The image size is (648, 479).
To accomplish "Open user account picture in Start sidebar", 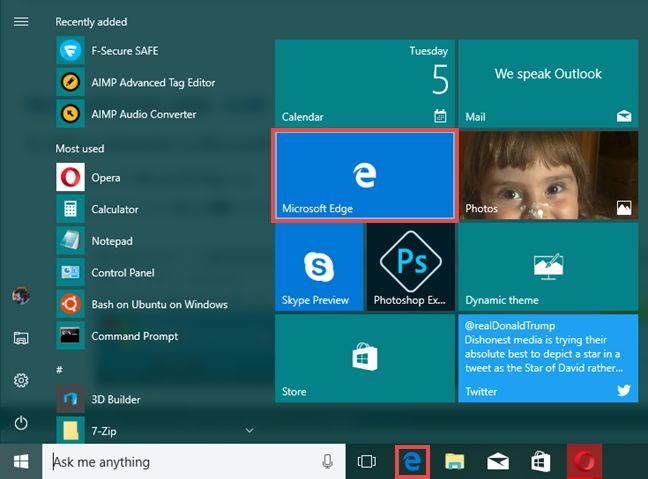I will click(21, 296).
